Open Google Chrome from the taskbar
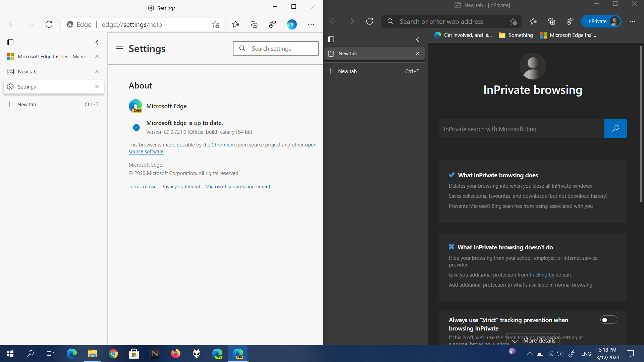 point(113,353)
